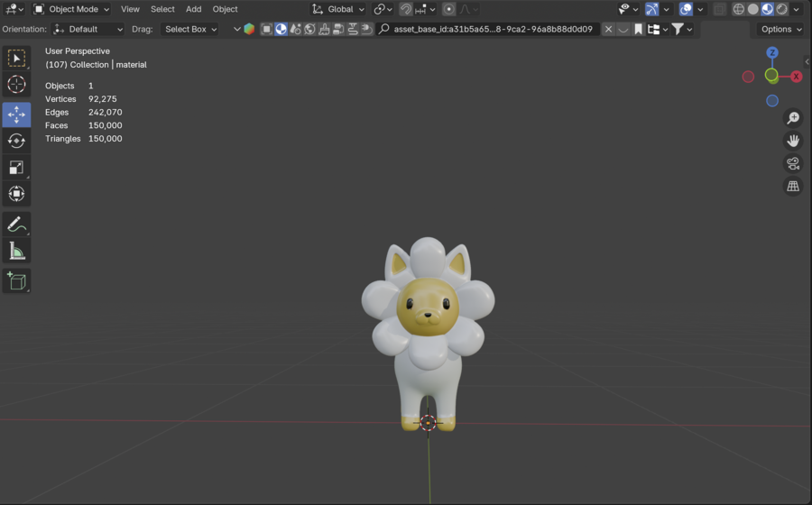The width and height of the screenshot is (812, 505).
Task: Toggle the camera view icon
Action: pos(793,164)
